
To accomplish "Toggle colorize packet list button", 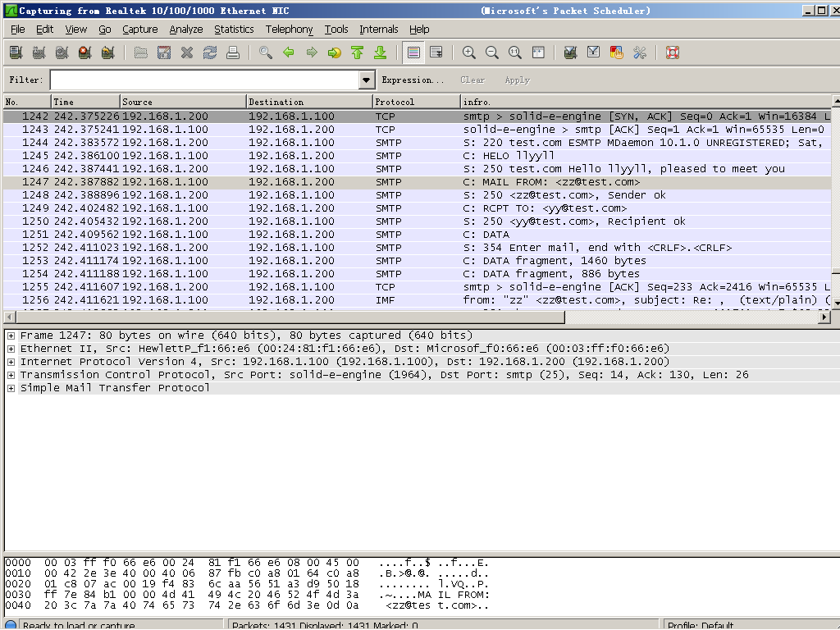I will pos(413,52).
